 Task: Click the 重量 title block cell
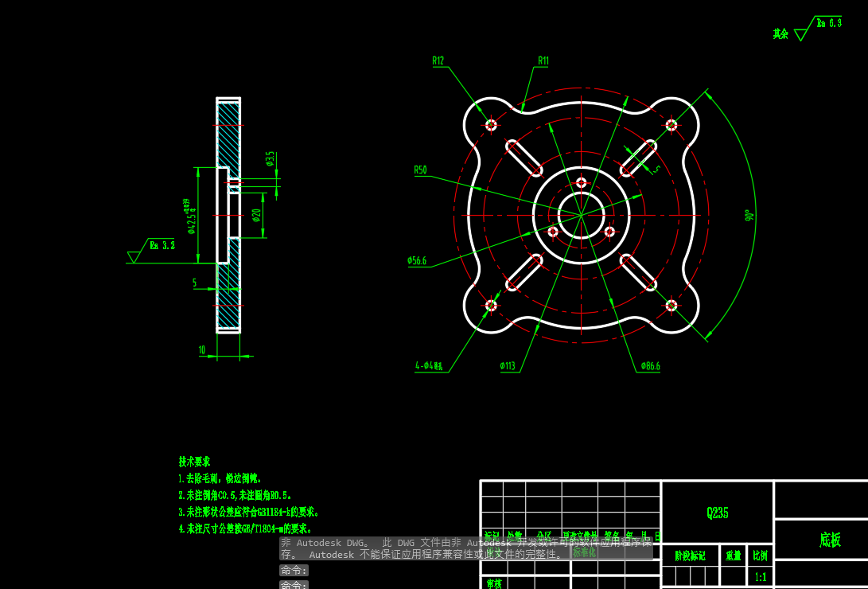pos(734,556)
